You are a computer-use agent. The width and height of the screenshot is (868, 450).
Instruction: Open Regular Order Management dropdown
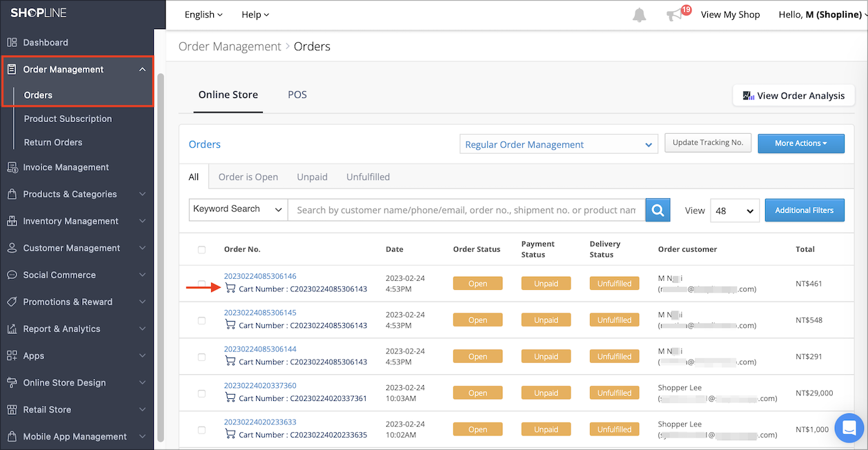click(558, 144)
